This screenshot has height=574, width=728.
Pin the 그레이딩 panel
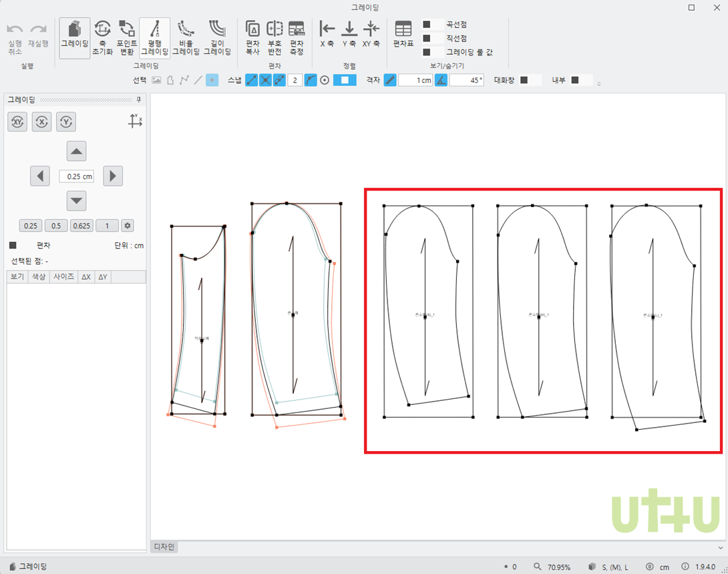click(138, 100)
